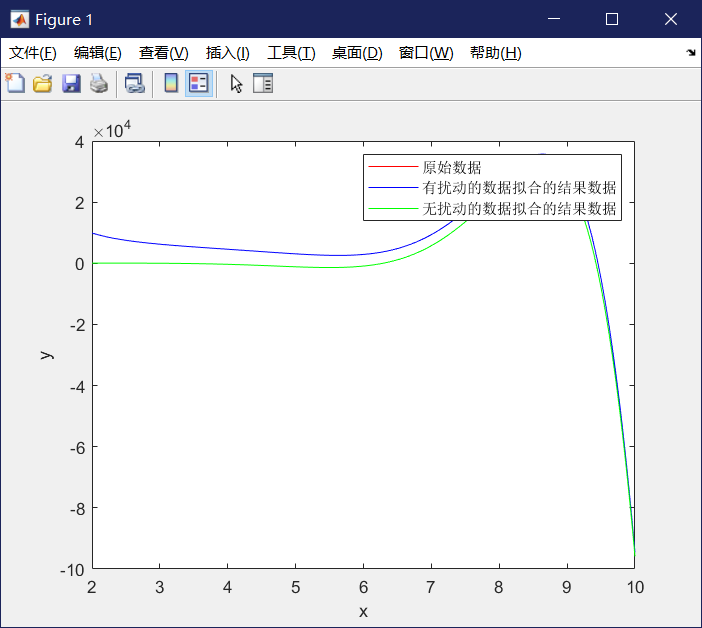
Task: Insert colorbar from the toolbar
Action: [x=171, y=83]
